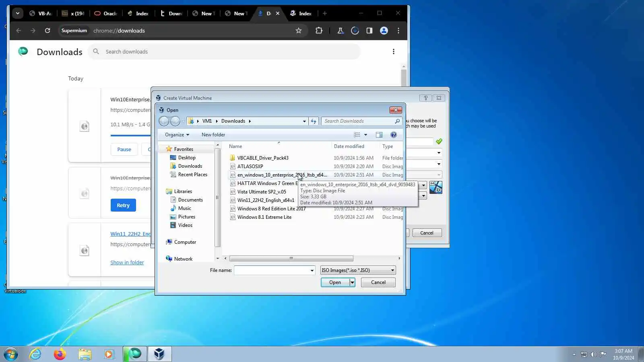Image resolution: width=644 pixels, height=362 pixels.
Task: Click the Open button in the file dialog
Action: (x=335, y=282)
